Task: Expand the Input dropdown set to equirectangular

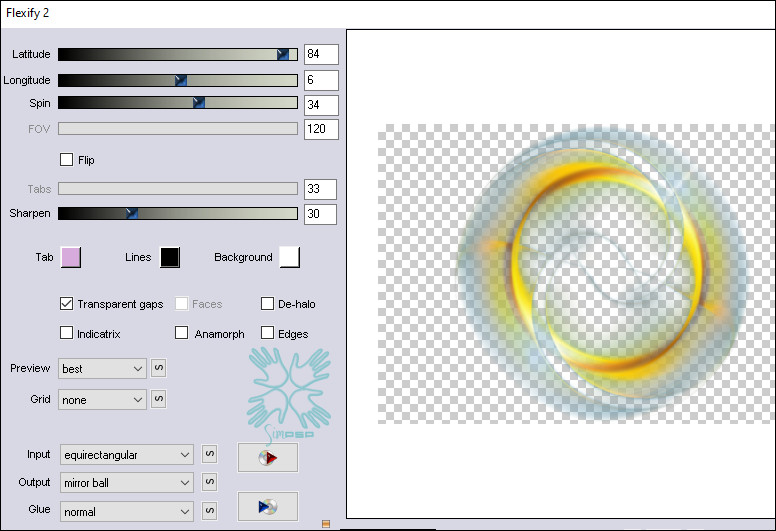Action: tap(126, 455)
